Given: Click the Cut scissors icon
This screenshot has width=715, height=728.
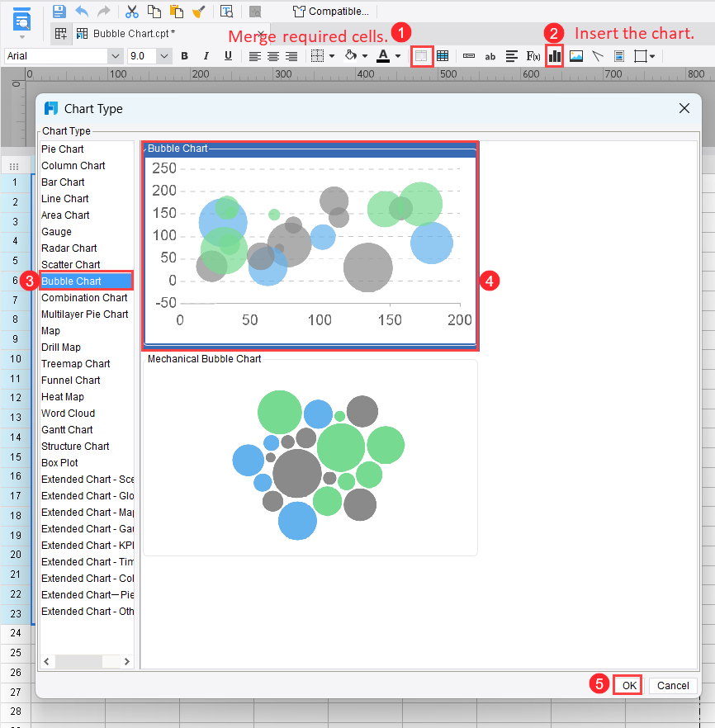Looking at the screenshot, I should [x=132, y=12].
